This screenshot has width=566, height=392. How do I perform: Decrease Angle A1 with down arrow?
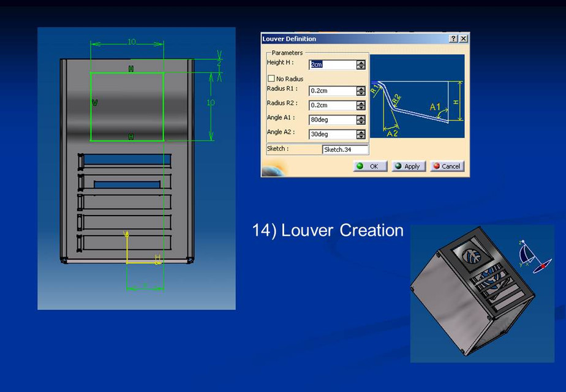tap(361, 122)
